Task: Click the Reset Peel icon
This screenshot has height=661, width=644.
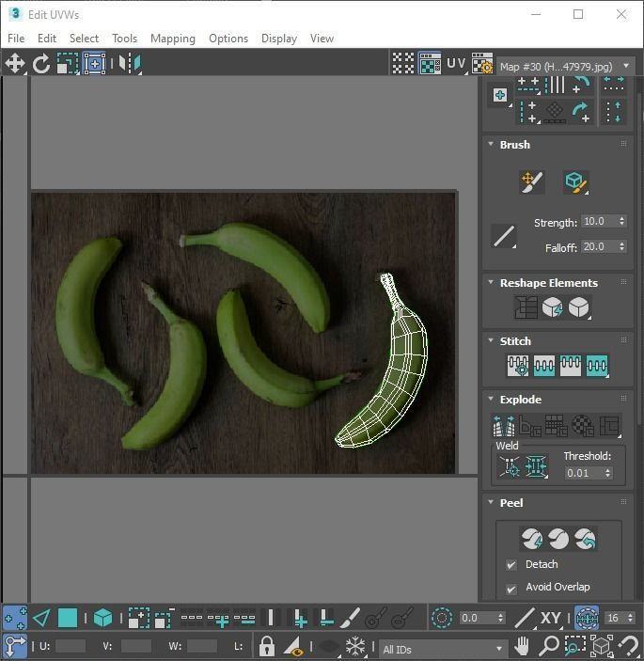Action: (x=586, y=539)
